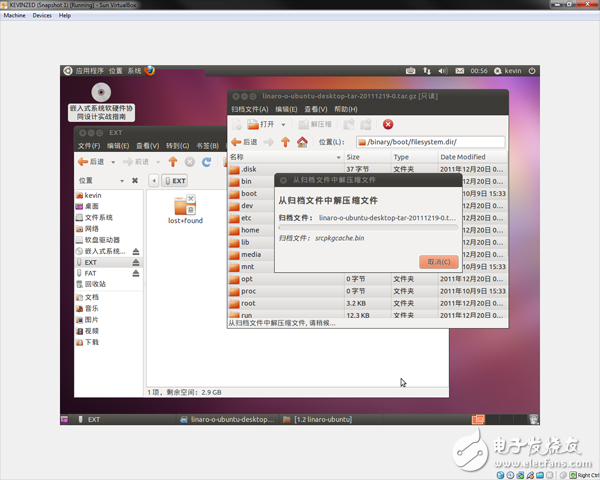Click the 后退 back button in archive manager
The image size is (600, 480).
point(245,142)
